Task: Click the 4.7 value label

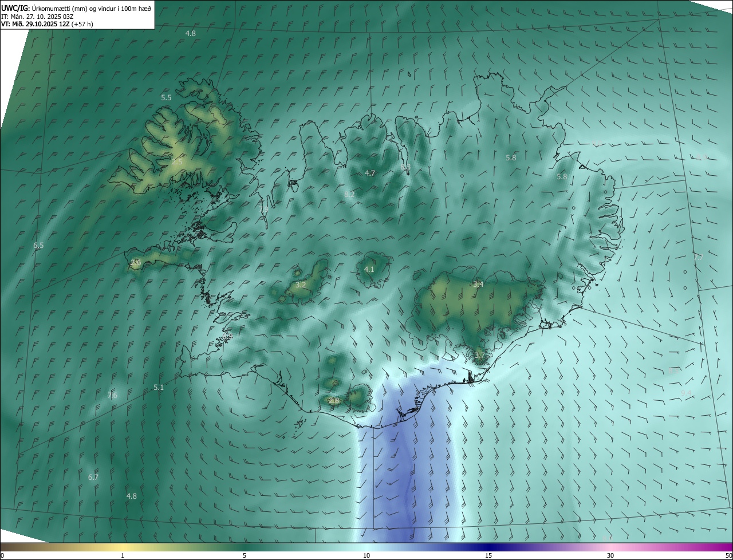Action: tap(370, 173)
